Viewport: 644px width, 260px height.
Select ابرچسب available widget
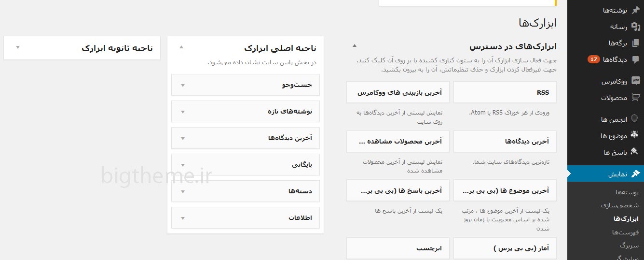coord(398,248)
